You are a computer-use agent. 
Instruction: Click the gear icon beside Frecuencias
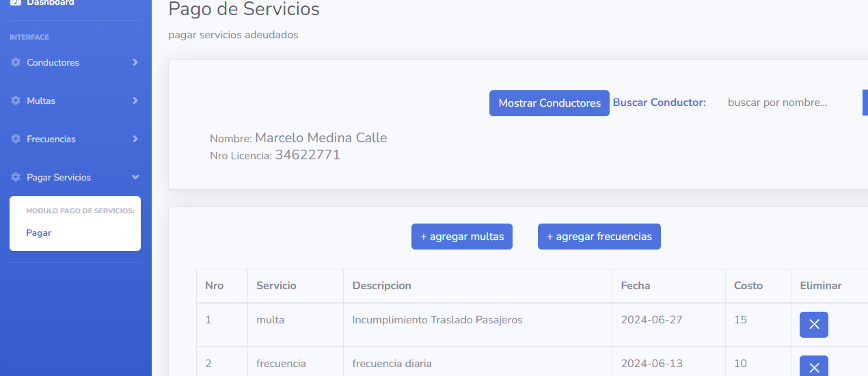(x=16, y=139)
